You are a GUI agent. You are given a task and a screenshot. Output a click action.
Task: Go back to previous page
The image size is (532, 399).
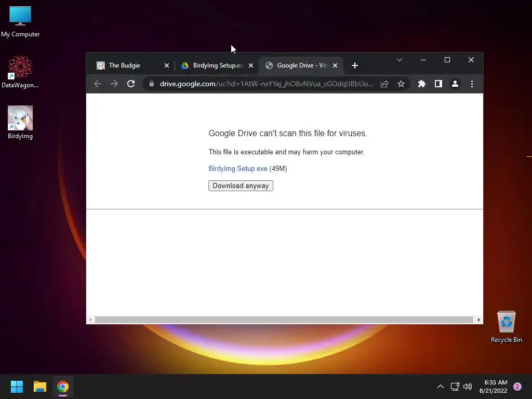click(x=98, y=84)
